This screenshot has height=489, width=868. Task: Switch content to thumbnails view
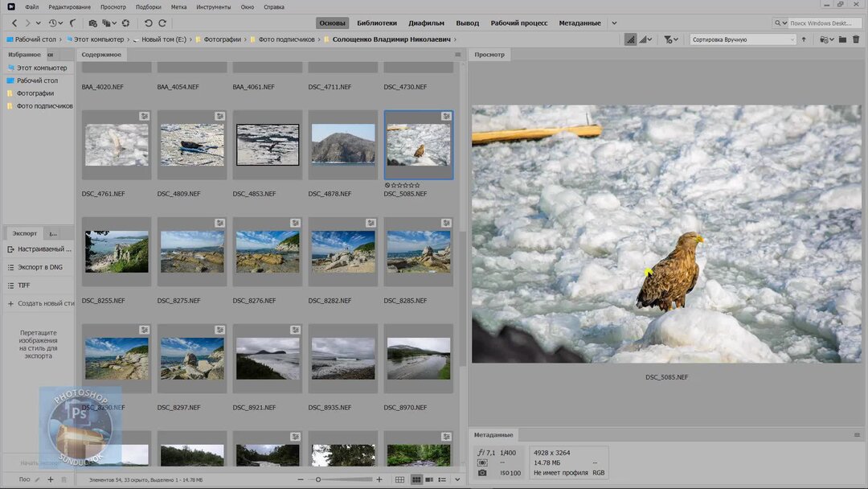coord(416,479)
